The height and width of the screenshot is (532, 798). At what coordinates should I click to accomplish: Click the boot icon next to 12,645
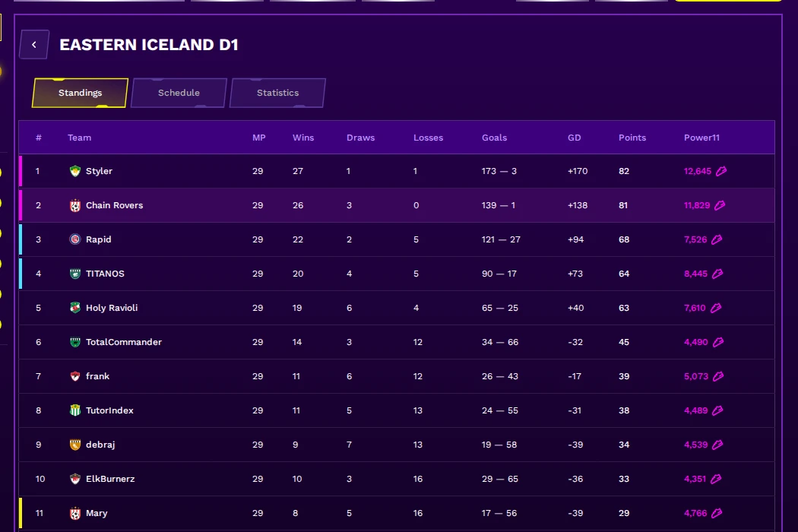tap(721, 171)
